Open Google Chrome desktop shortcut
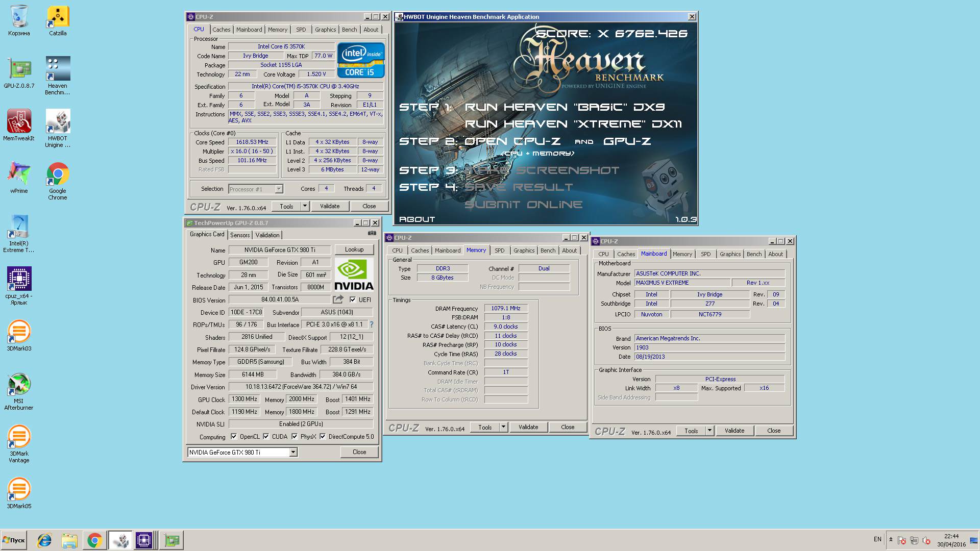The height and width of the screenshot is (551, 980). tap(58, 181)
